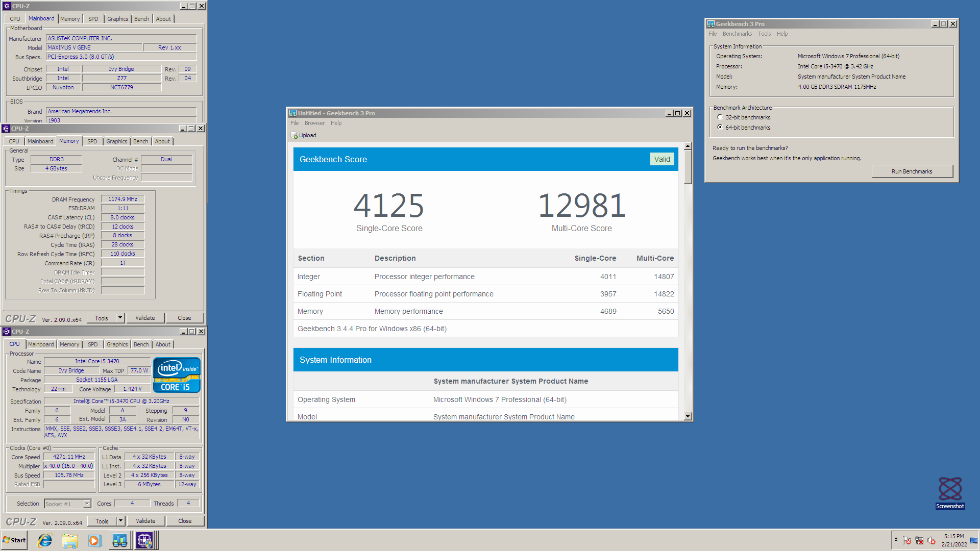
Task: Open Benchmarks menu in Geekbench 3 Pro
Action: click(x=737, y=34)
